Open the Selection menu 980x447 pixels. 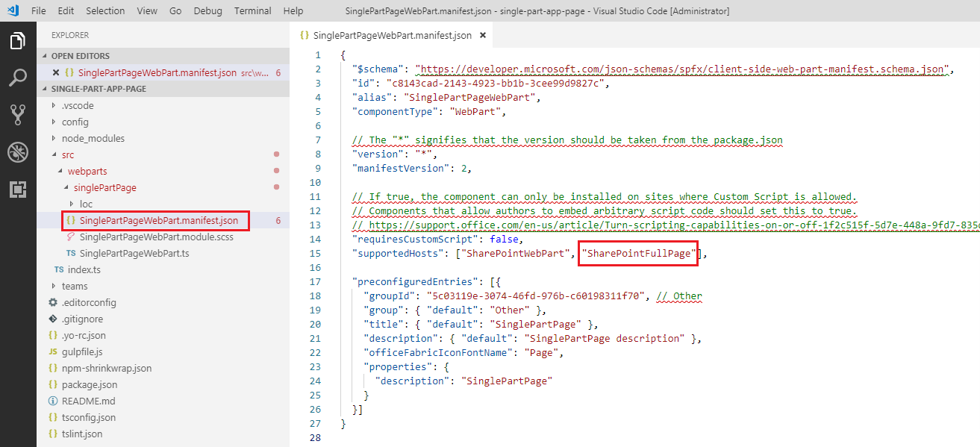105,11
